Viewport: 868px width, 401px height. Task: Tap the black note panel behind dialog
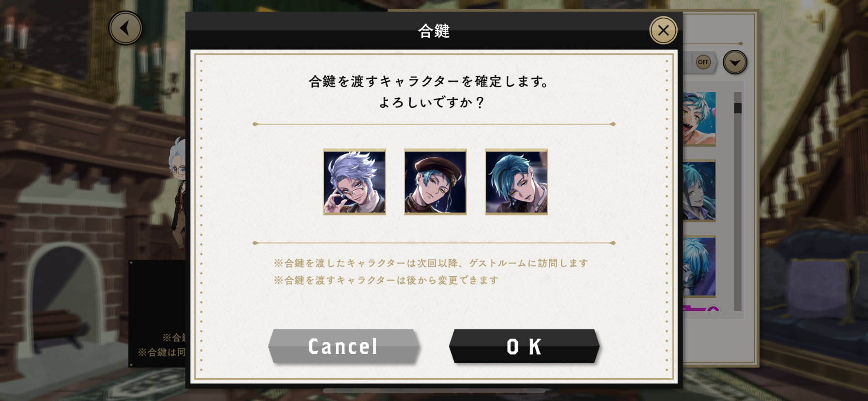coord(157,314)
